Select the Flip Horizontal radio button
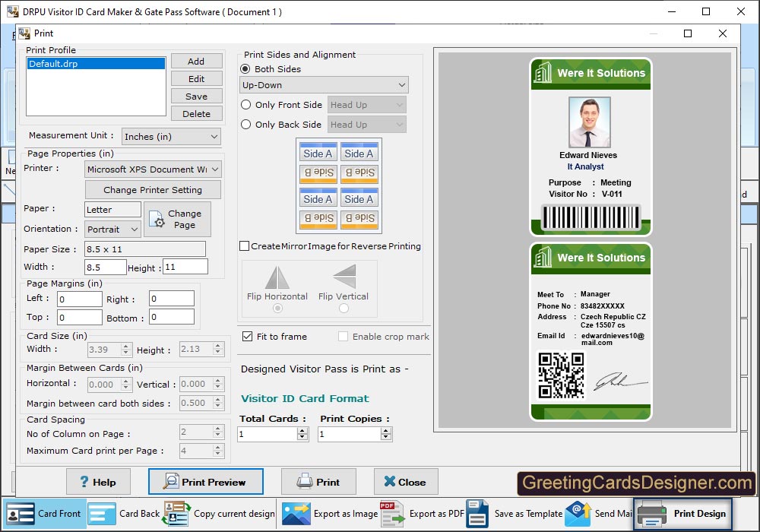The height and width of the screenshot is (532, 760). (277, 308)
